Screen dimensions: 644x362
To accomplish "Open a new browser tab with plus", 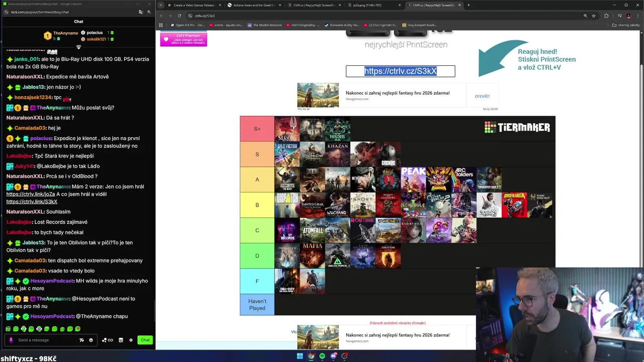I will [x=468, y=5].
